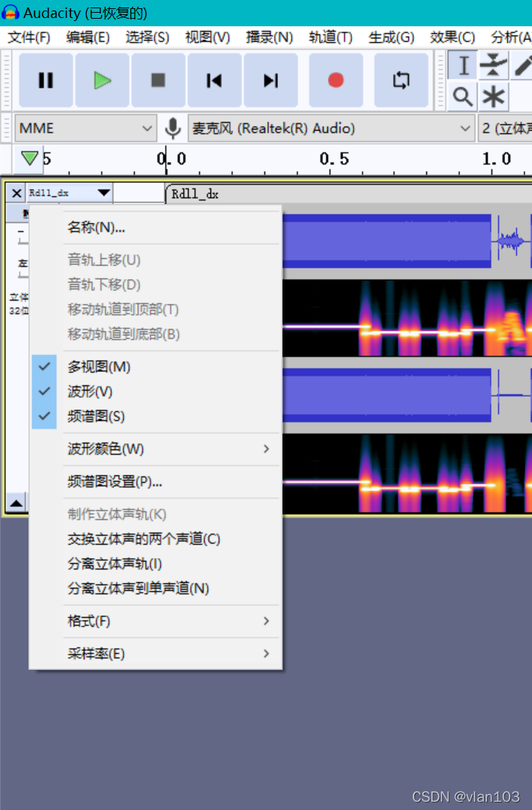Choose 交换立体声的两个声道(C)
This screenshot has height=810, width=532.
tap(155, 538)
